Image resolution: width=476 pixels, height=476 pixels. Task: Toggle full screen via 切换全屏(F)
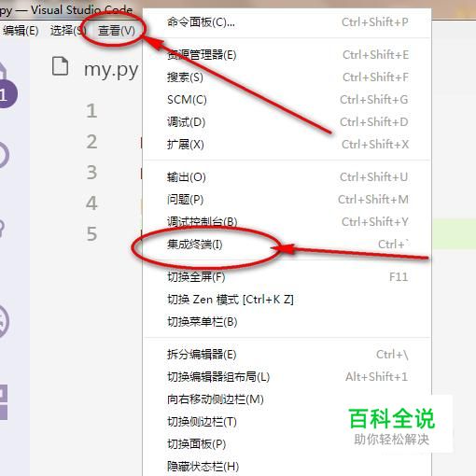tap(287, 277)
